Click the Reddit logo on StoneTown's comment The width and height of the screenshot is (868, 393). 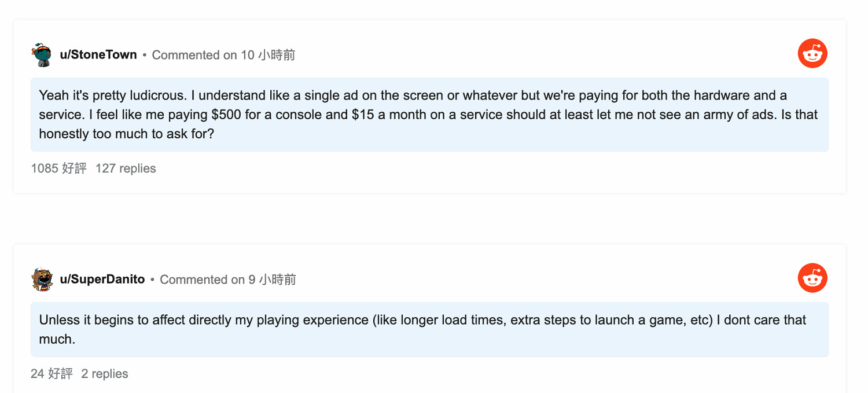click(812, 54)
